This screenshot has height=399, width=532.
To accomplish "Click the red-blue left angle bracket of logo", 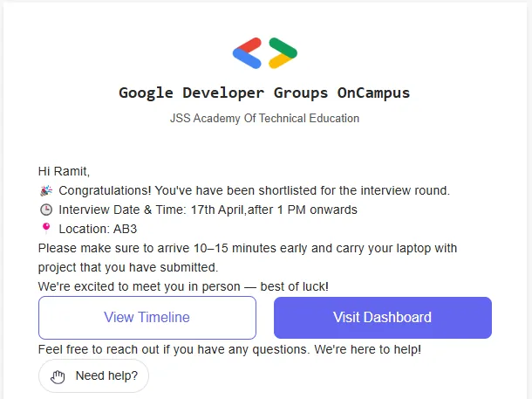I will (x=247, y=53).
